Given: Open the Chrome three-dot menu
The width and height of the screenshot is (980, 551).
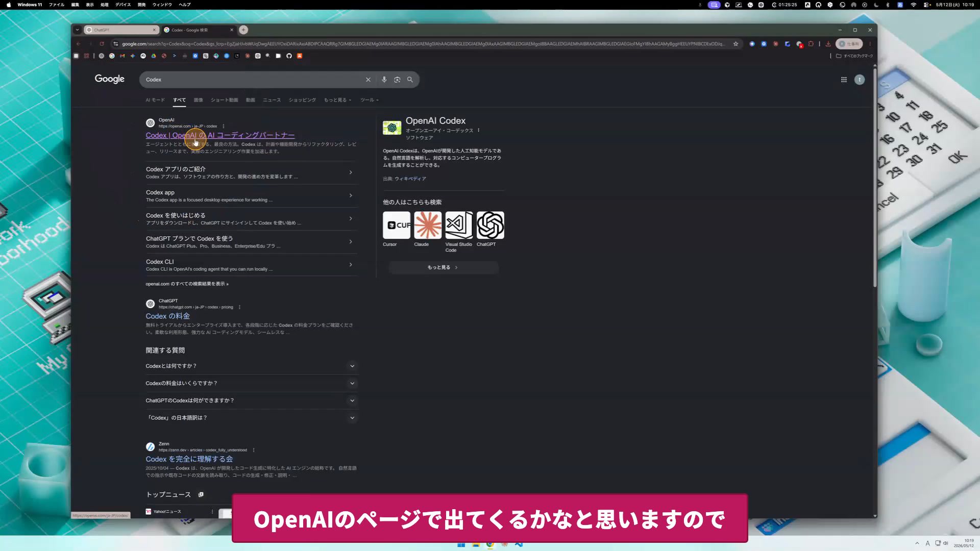Looking at the screenshot, I should tap(870, 44).
